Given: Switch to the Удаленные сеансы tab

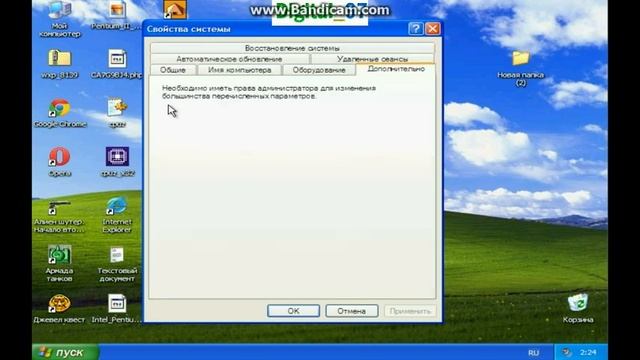Looking at the screenshot, I should [372, 59].
